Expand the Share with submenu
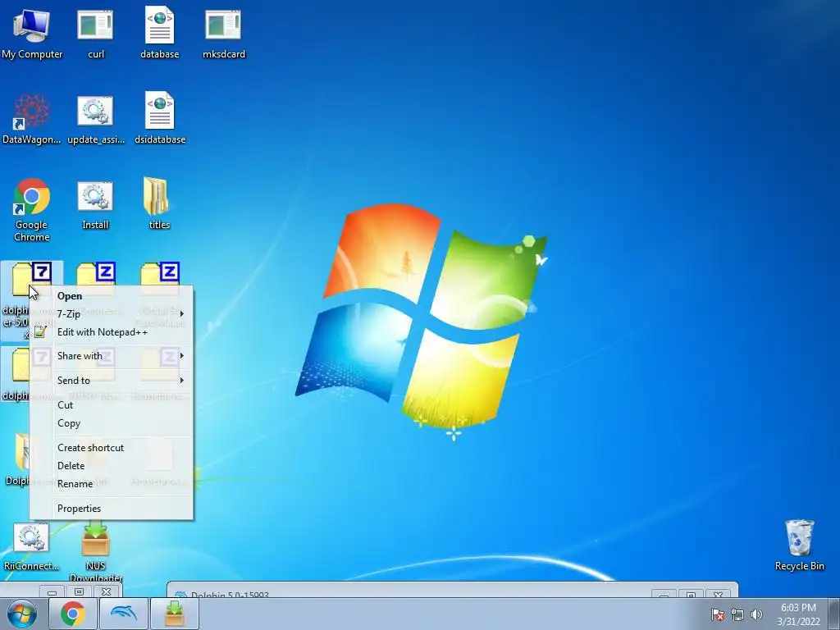 (x=112, y=356)
